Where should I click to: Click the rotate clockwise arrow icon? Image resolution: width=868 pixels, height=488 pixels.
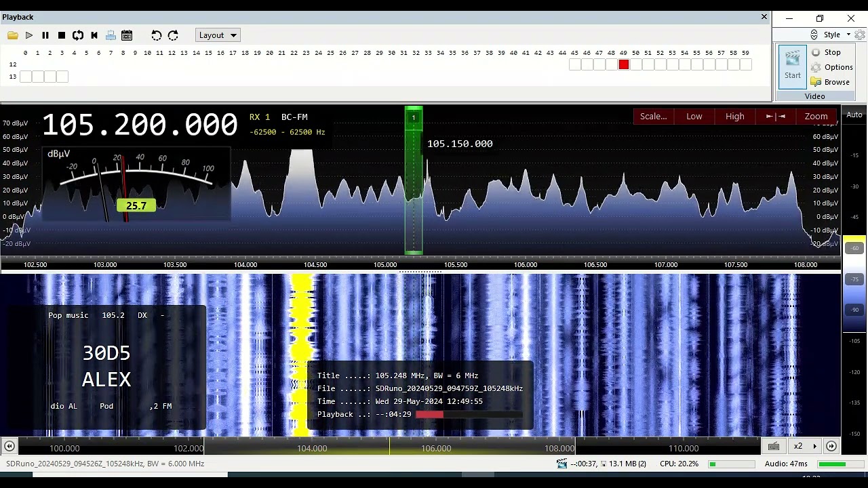click(x=173, y=35)
